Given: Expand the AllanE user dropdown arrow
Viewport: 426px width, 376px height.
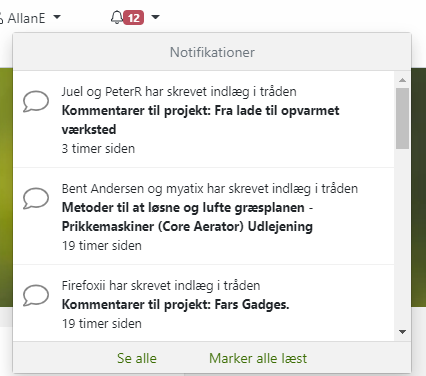Looking at the screenshot, I should [57, 16].
